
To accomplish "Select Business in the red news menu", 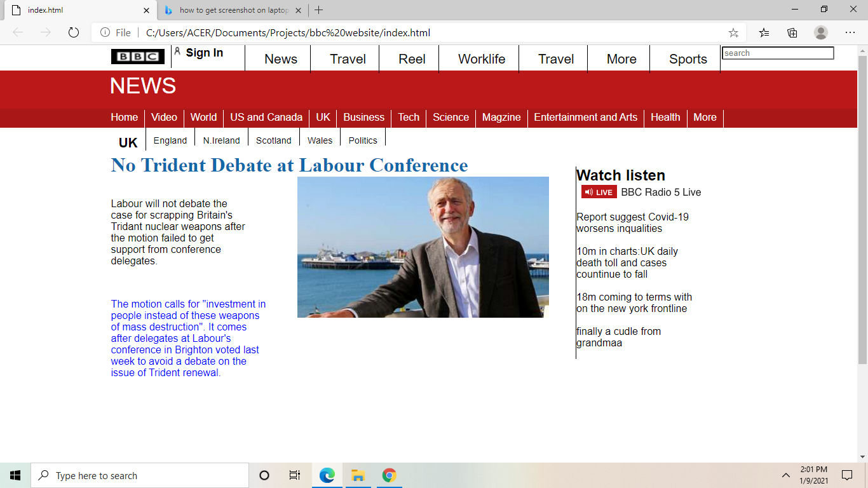I will click(x=363, y=118).
